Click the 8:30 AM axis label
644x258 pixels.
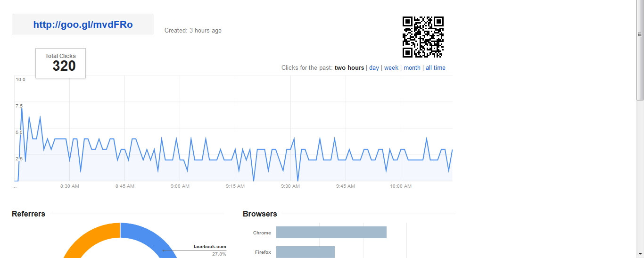[70, 186]
